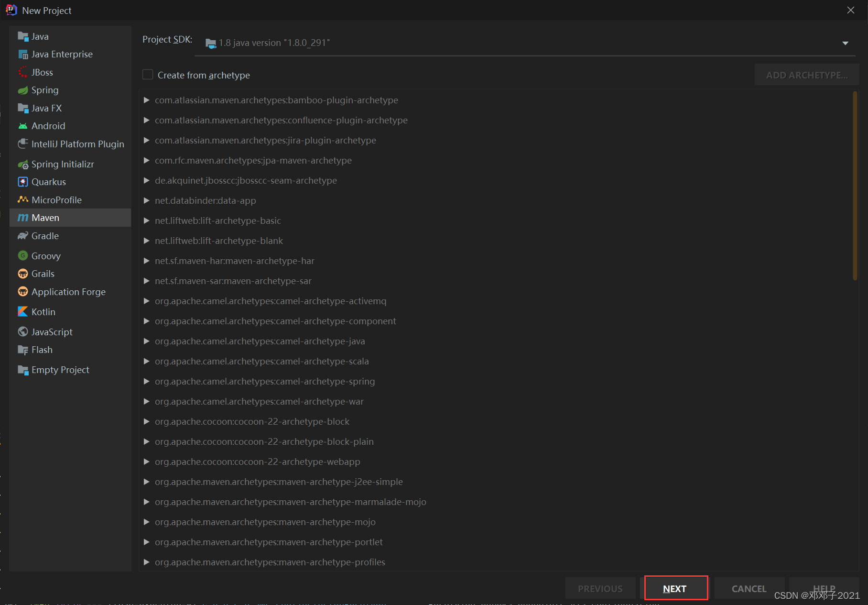This screenshot has height=605, width=868.
Task: Select Maven in project type list
Action: pos(70,218)
